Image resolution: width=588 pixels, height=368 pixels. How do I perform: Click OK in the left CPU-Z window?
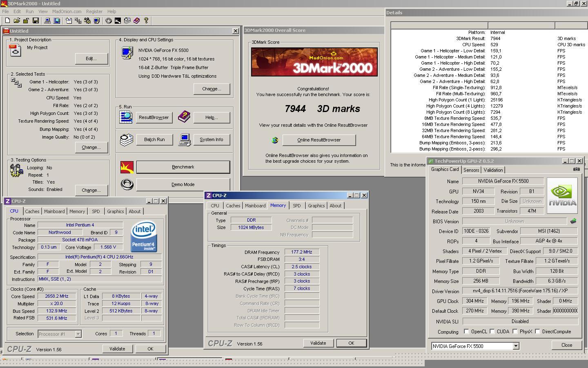(x=150, y=349)
